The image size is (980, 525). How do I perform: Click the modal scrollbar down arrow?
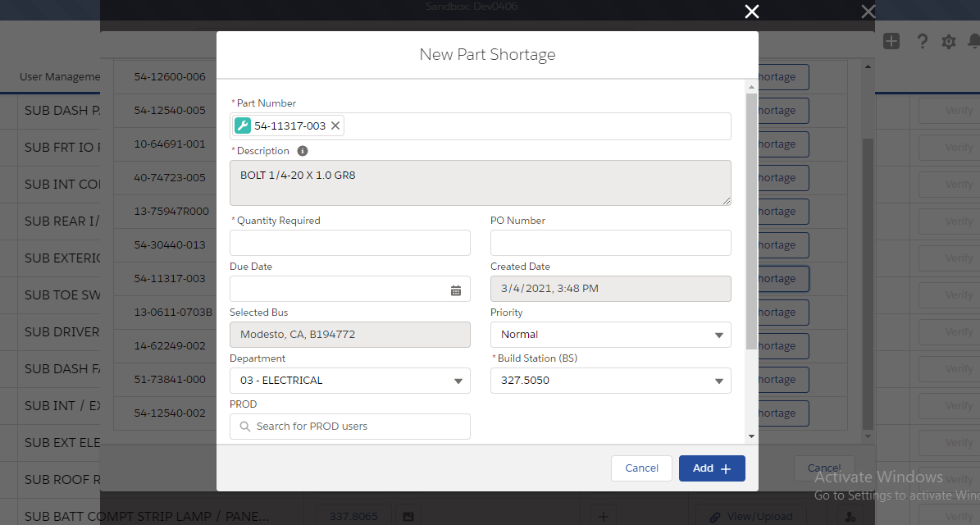(751, 436)
